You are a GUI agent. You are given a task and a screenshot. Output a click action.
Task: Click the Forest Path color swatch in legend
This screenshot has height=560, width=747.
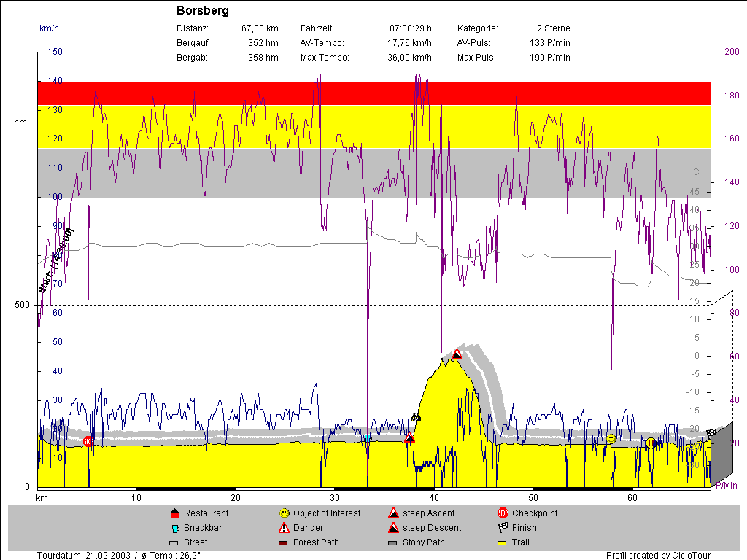tap(284, 542)
